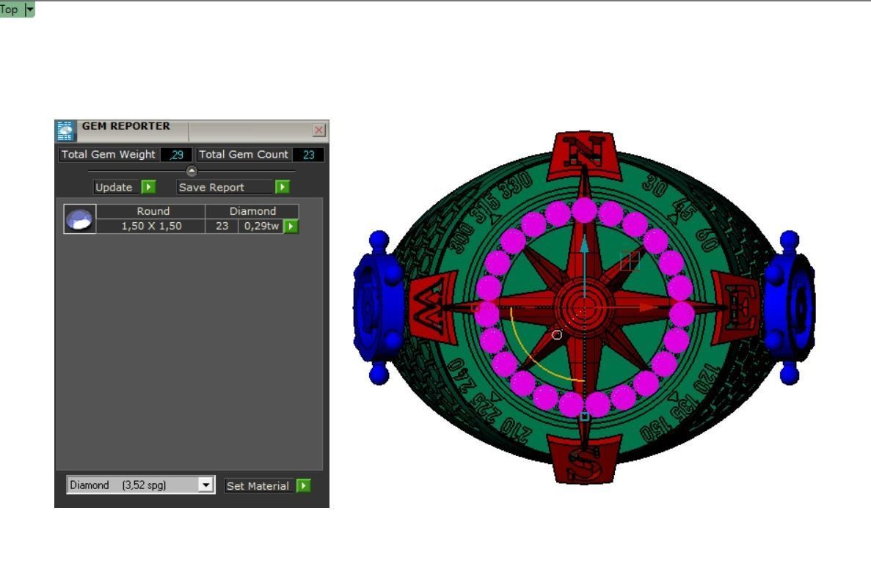Viewport: 871px width, 588px height.
Task: Click the Round shape header cell
Action: [151, 211]
